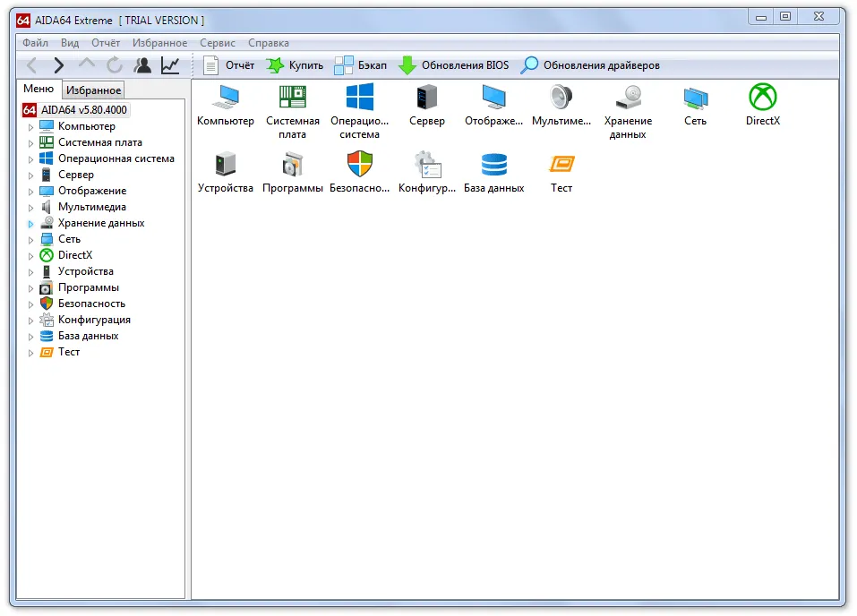Switch to the Избранное tab

click(93, 90)
